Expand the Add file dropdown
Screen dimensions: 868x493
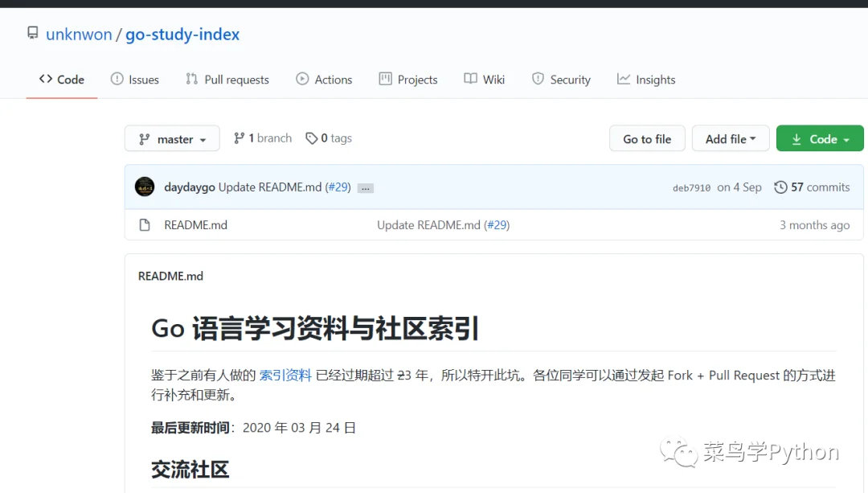pos(731,138)
